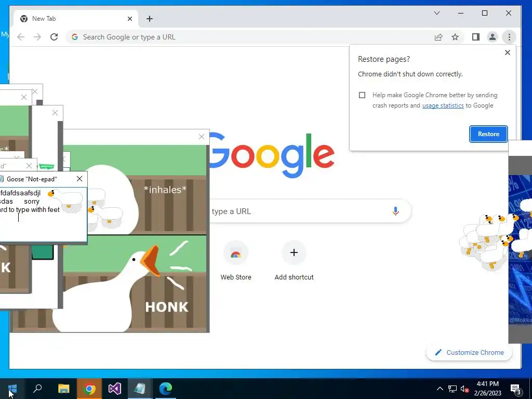Open the Chrome profile menu
Viewport: 532px width, 399px height.
[493, 37]
